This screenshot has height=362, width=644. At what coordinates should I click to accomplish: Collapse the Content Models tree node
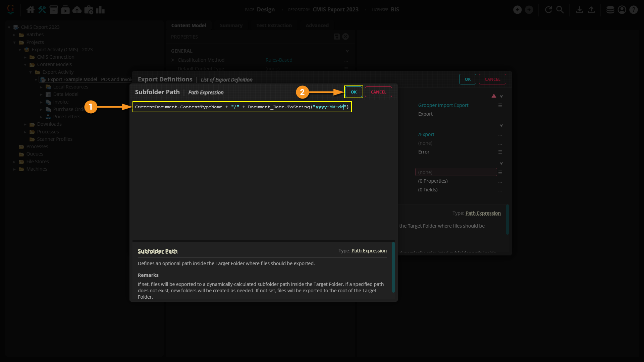click(25, 65)
